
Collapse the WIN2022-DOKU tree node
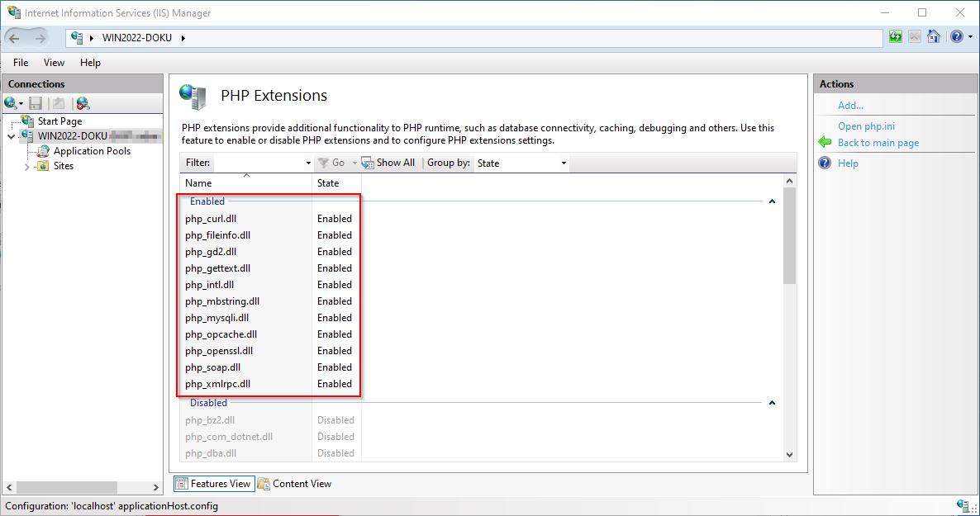(x=12, y=136)
